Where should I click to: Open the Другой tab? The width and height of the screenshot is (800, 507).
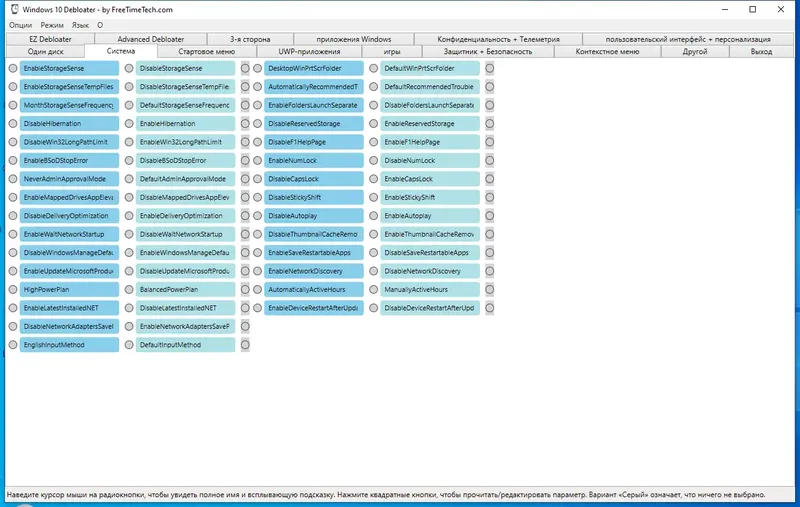tap(695, 52)
